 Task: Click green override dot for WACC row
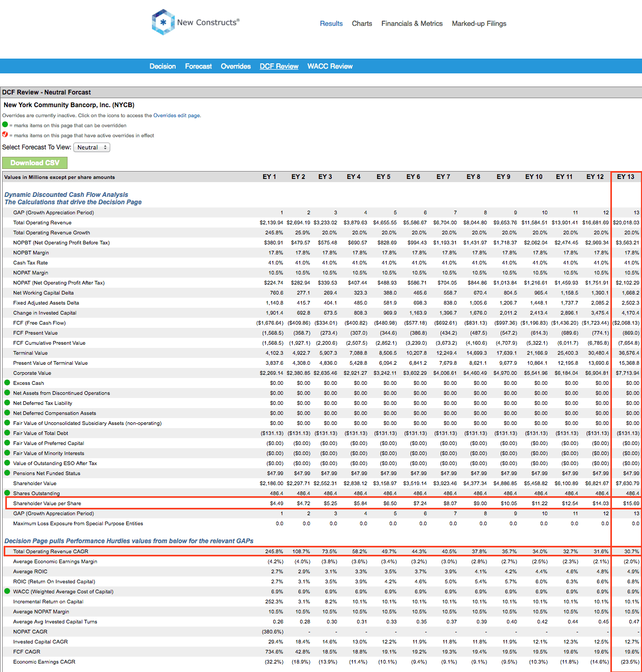point(7,591)
